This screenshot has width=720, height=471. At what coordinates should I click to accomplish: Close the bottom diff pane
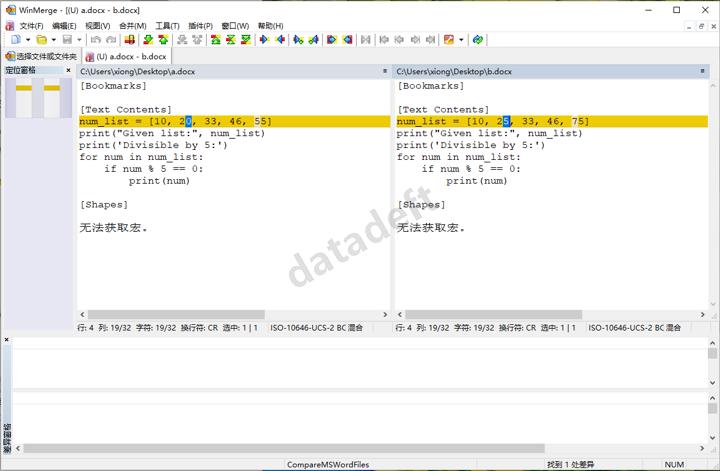click(x=6, y=340)
